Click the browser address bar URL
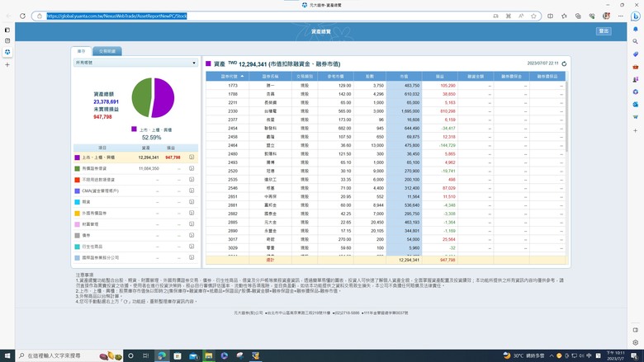644x362 pixels. (x=116, y=16)
